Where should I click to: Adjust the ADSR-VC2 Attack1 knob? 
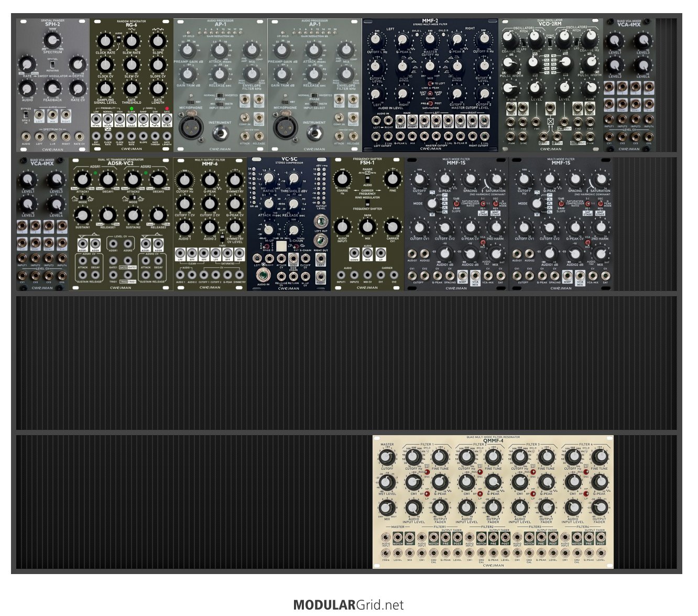[x=82, y=179]
